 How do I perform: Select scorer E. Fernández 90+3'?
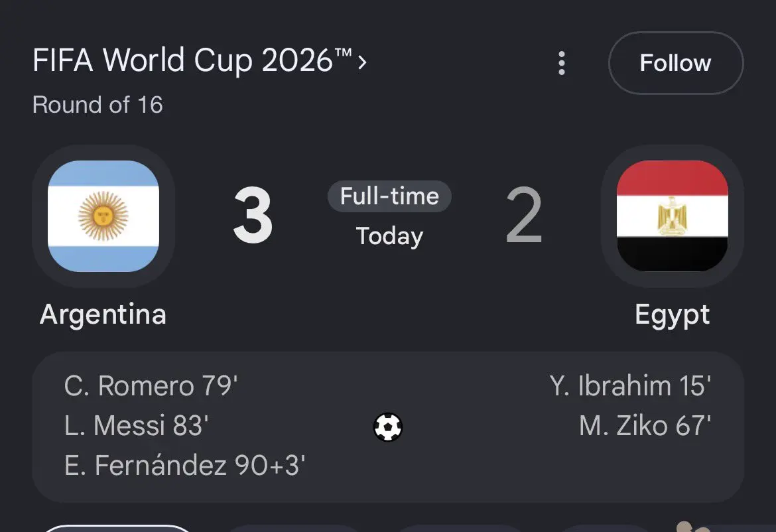184,466
